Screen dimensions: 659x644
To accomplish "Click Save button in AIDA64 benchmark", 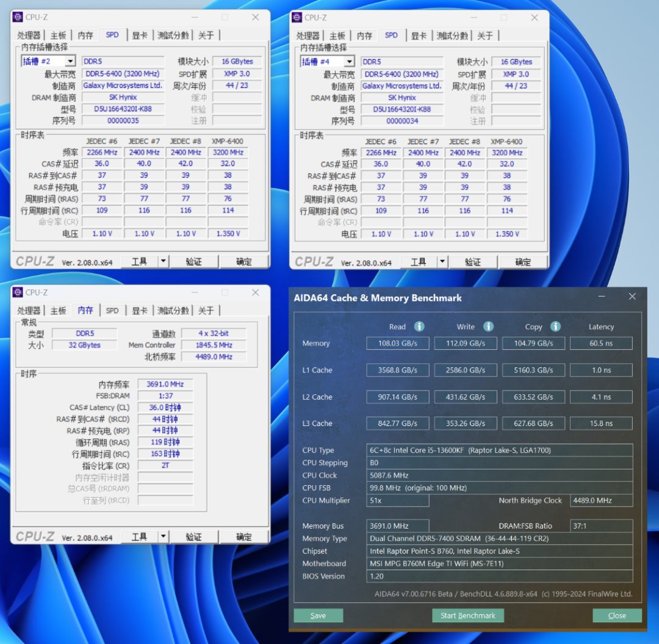I will point(318,615).
